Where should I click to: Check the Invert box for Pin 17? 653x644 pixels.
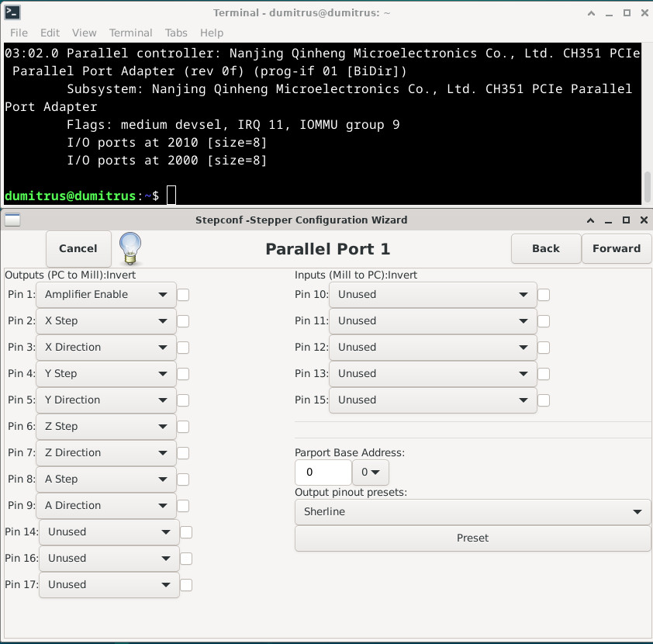(x=186, y=585)
